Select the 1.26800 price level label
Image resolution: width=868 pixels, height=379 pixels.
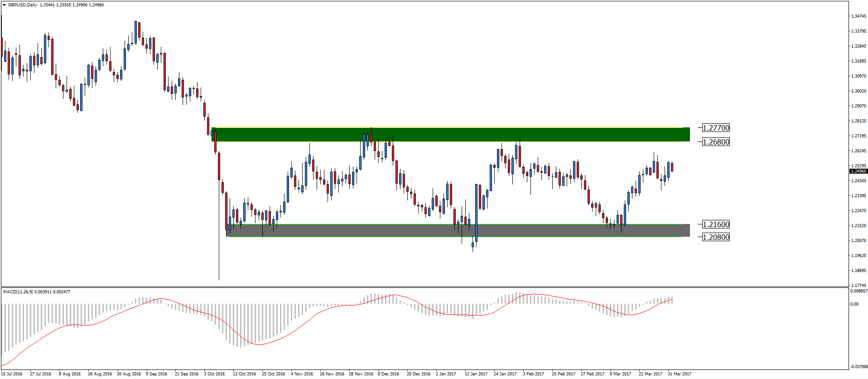pyautogui.click(x=716, y=142)
